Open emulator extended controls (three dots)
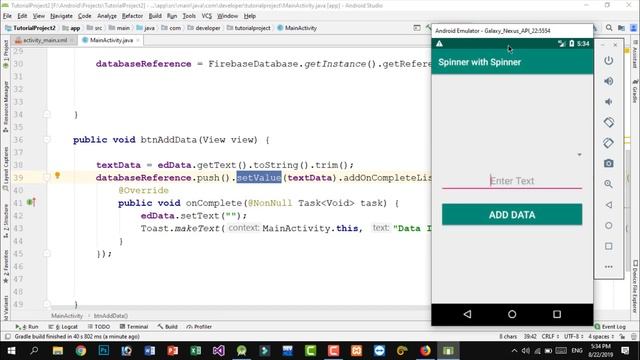Viewport: 640px width, 360px height. point(609,267)
